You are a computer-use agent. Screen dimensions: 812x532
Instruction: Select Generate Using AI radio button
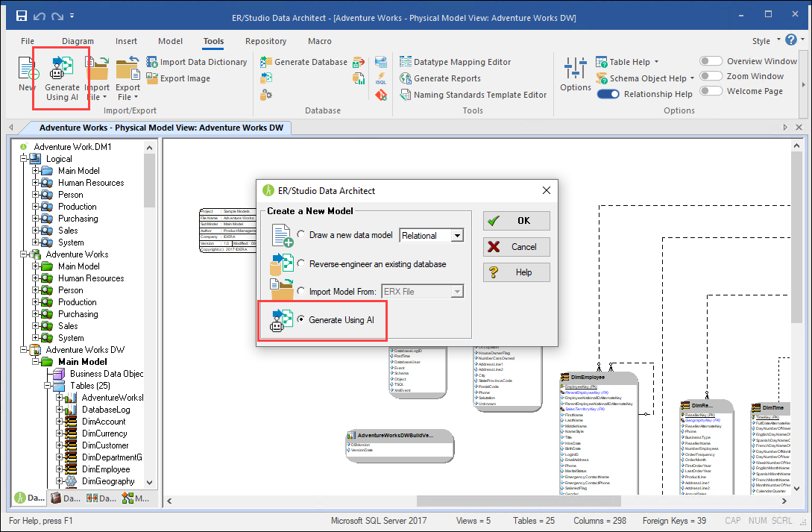301,319
